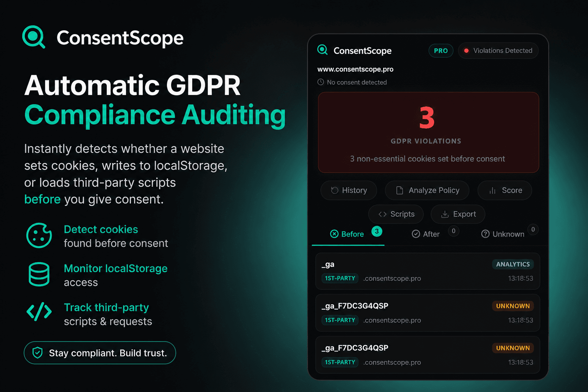Screen dimensions: 588x392
Task: Click the Detect cookies heading
Action: (101, 229)
